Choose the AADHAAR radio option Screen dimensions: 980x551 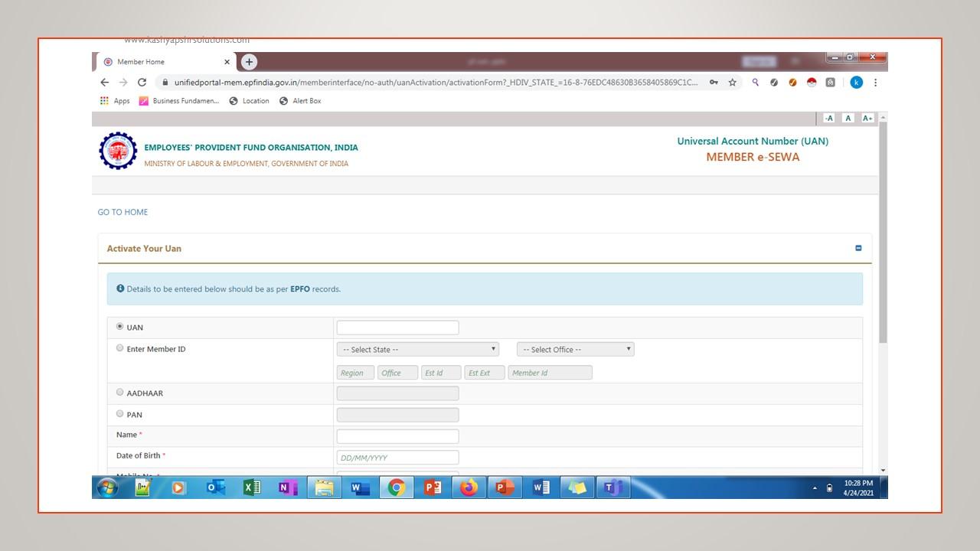[119, 393]
